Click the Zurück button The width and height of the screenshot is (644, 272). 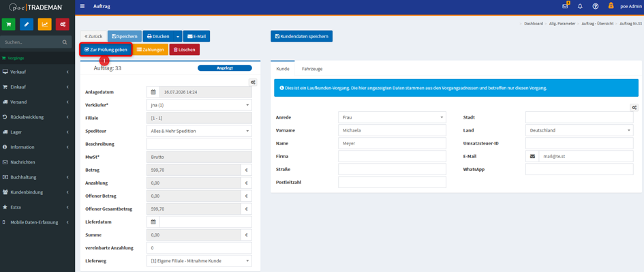tap(93, 36)
